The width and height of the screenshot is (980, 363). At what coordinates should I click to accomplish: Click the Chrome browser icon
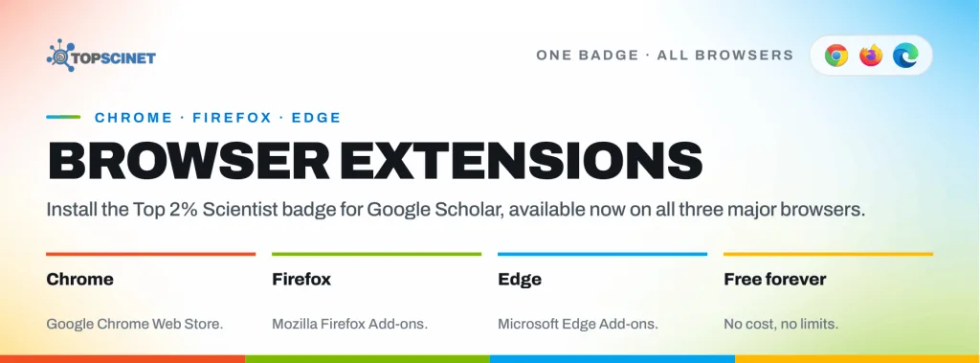point(836,56)
